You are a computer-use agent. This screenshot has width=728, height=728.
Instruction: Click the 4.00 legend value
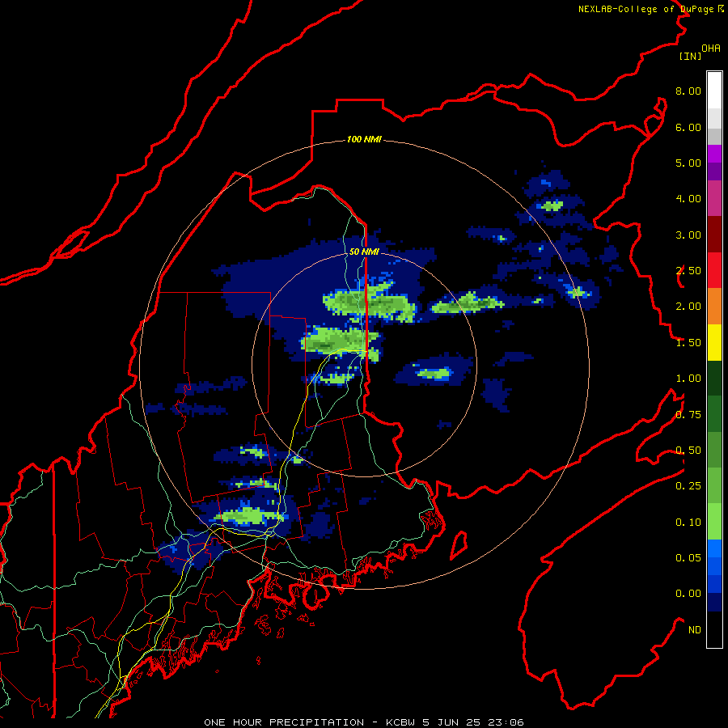[688, 199]
